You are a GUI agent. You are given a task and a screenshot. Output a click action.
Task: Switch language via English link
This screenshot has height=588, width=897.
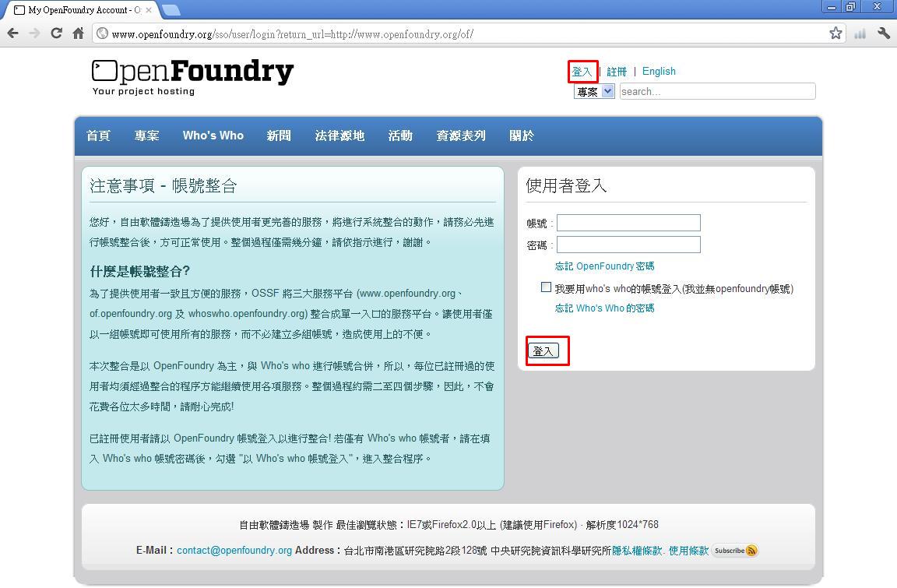[x=659, y=71]
